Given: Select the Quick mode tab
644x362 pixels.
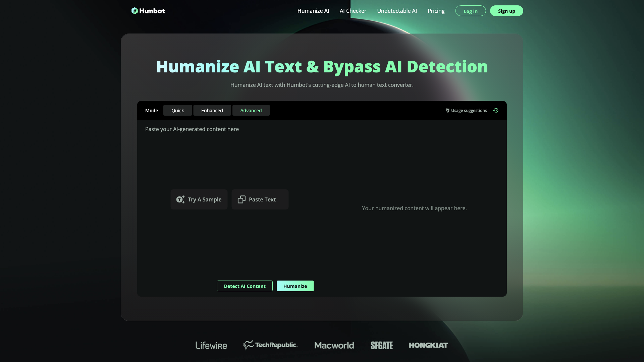Looking at the screenshot, I should click(x=177, y=111).
